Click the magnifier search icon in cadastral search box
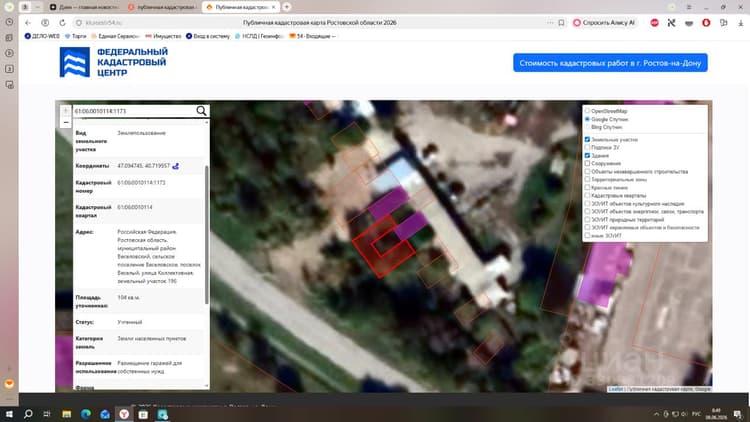This screenshot has height=422, width=750. (201, 111)
